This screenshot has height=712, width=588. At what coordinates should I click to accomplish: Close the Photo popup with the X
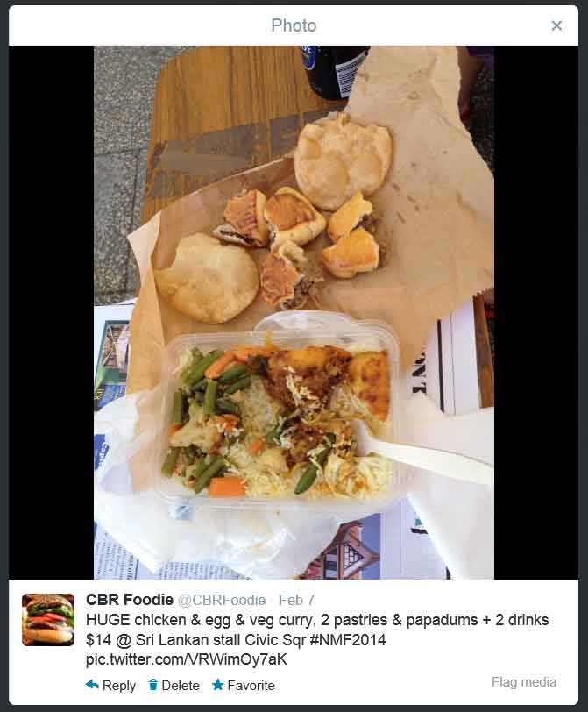pos(556,25)
